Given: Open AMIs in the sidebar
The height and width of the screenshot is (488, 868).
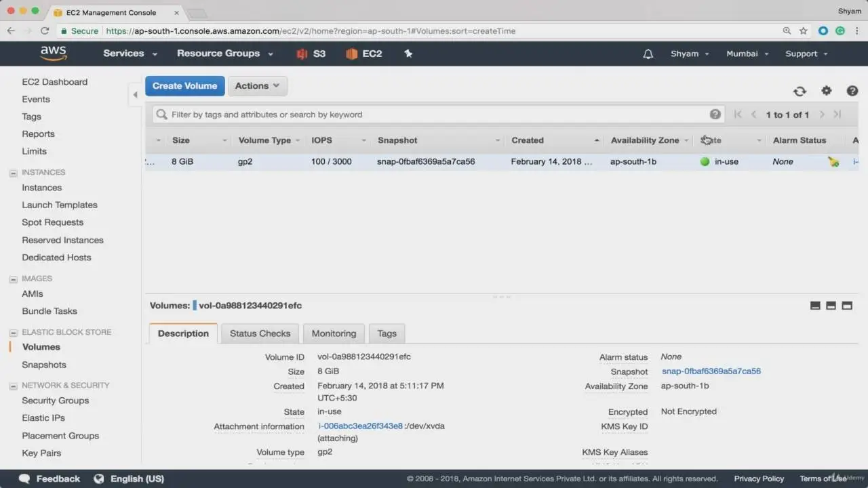Looking at the screenshot, I should (x=33, y=294).
